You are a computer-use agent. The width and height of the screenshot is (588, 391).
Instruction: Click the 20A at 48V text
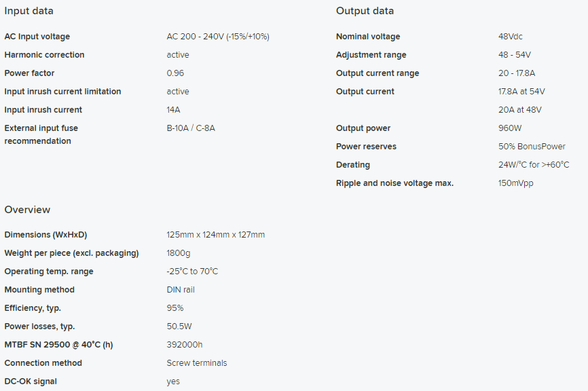[519, 110]
